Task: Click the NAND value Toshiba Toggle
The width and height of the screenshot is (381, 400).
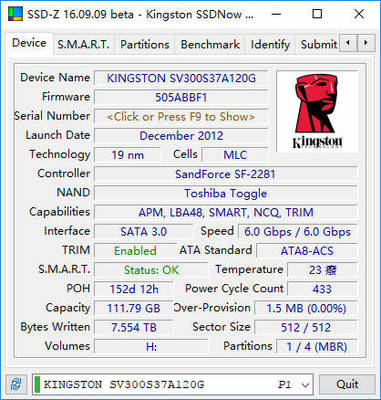Action: [226, 193]
